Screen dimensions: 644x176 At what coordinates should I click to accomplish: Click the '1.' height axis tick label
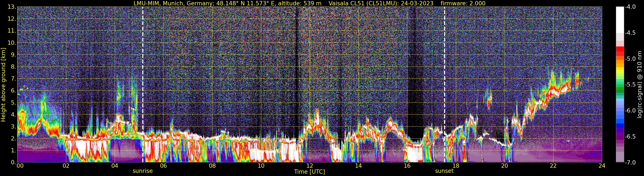(x=13, y=151)
